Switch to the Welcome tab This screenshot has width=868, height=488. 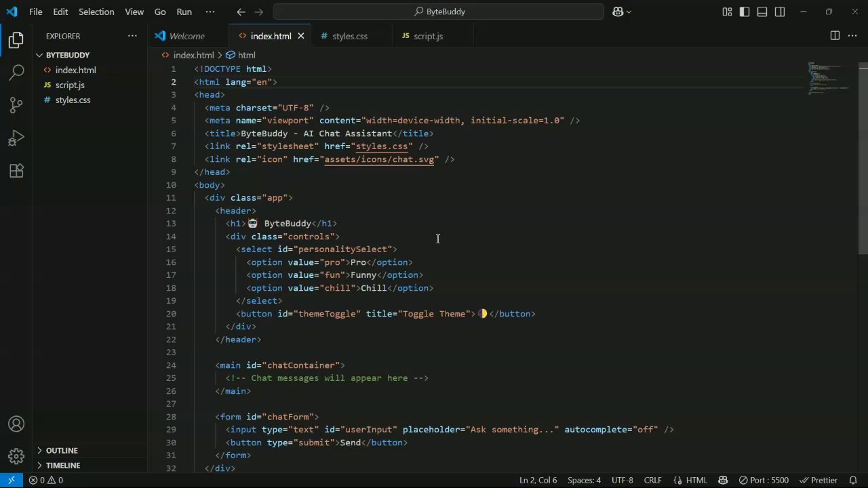coord(187,36)
